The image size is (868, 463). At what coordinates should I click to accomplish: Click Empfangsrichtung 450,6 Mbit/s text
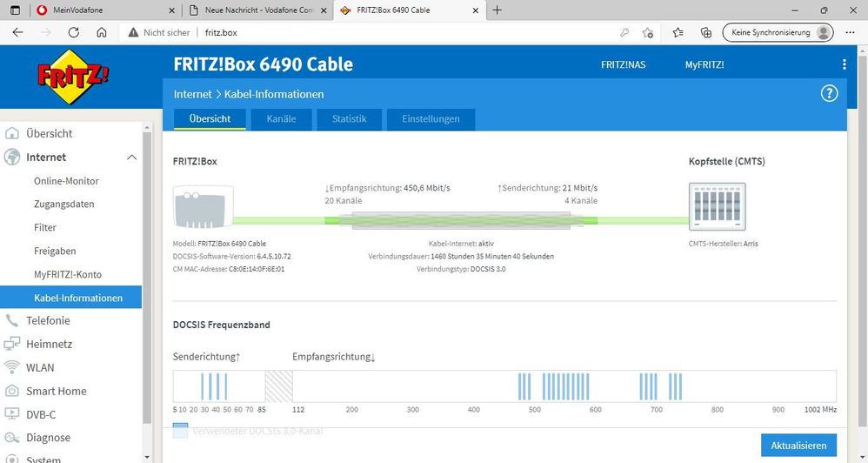388,188
